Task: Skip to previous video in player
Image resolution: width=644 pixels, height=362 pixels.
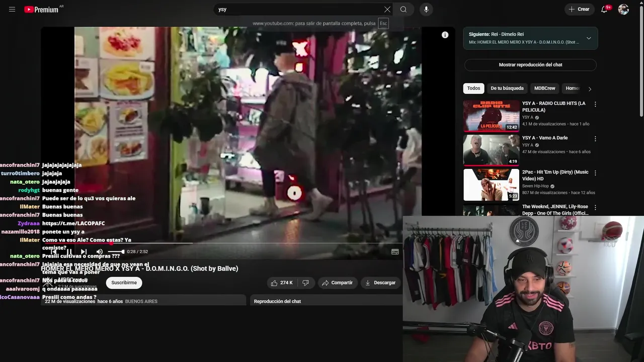Action: [x=54, y=252]
